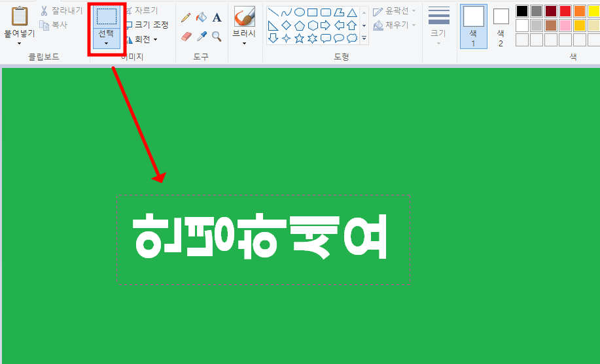Screen dimensions: 600x364
Task: Open 크기 조정 (Resize) dialog
Action: (147, 25)
